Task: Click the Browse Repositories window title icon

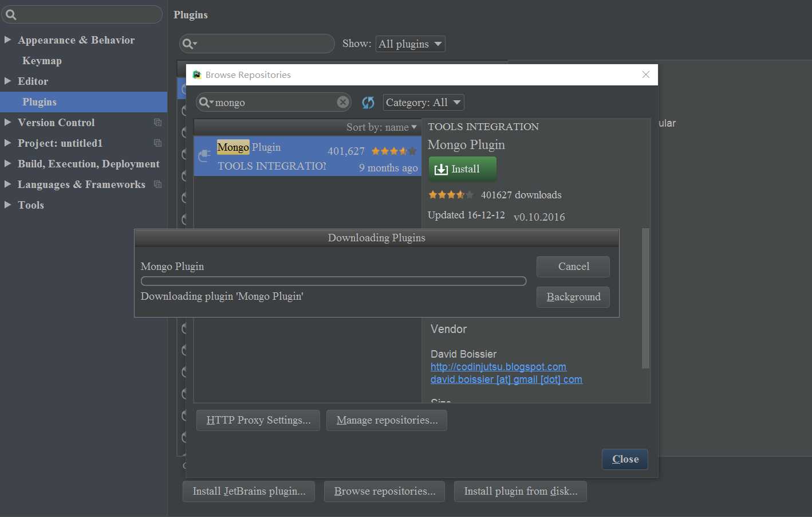Action: (x=197, y=75)
